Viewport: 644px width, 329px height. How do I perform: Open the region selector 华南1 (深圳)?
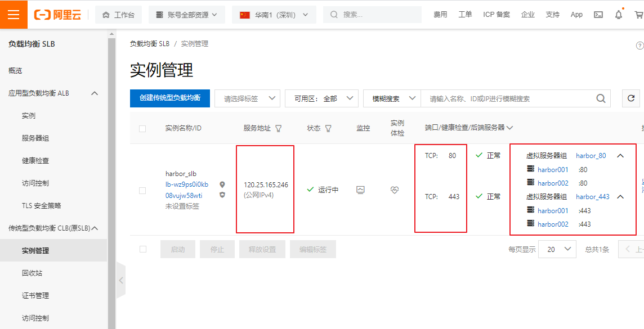pos(274,15)
